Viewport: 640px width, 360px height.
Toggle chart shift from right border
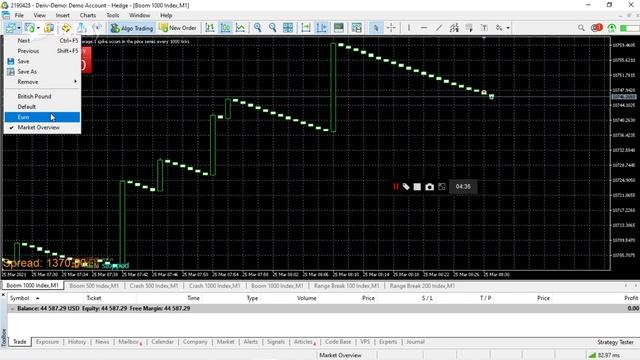point(322,28)
